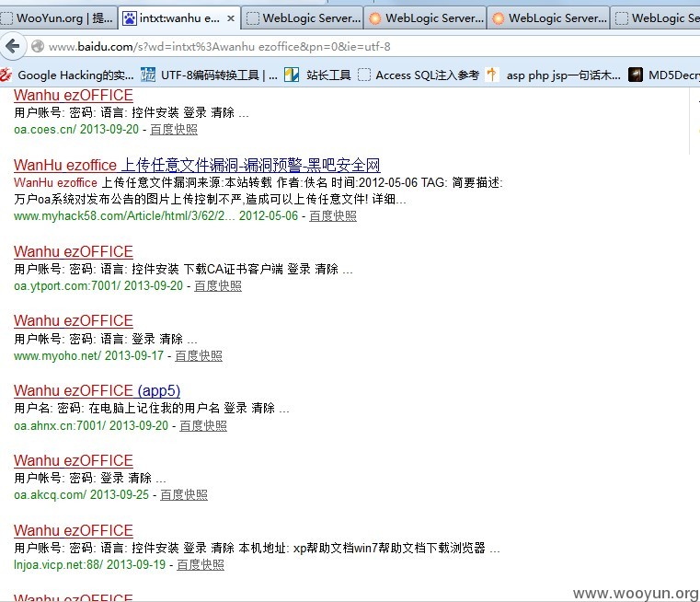This screenshot has height=602, width=700.
Task: Open the Google Hacking bookmark icon
Action: click(x=6, y=75)
